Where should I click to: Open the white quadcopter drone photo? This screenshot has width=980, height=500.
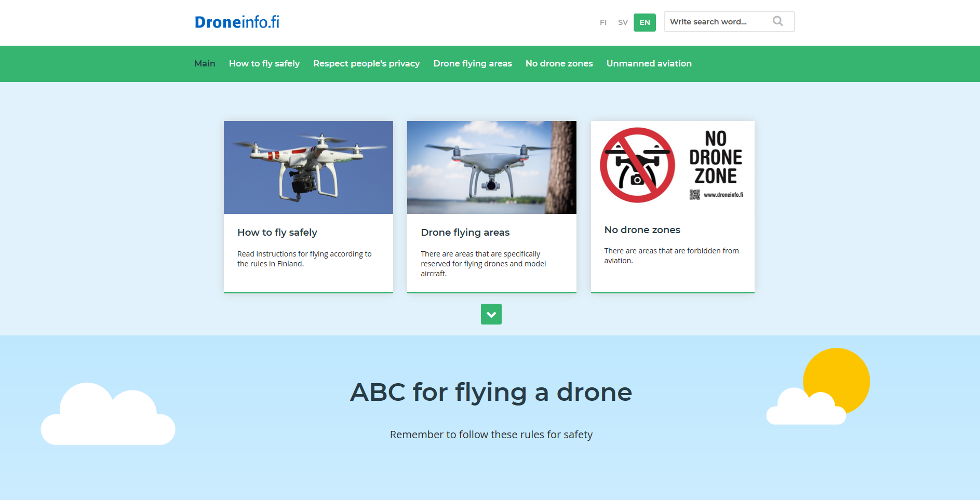click(308, 167)
